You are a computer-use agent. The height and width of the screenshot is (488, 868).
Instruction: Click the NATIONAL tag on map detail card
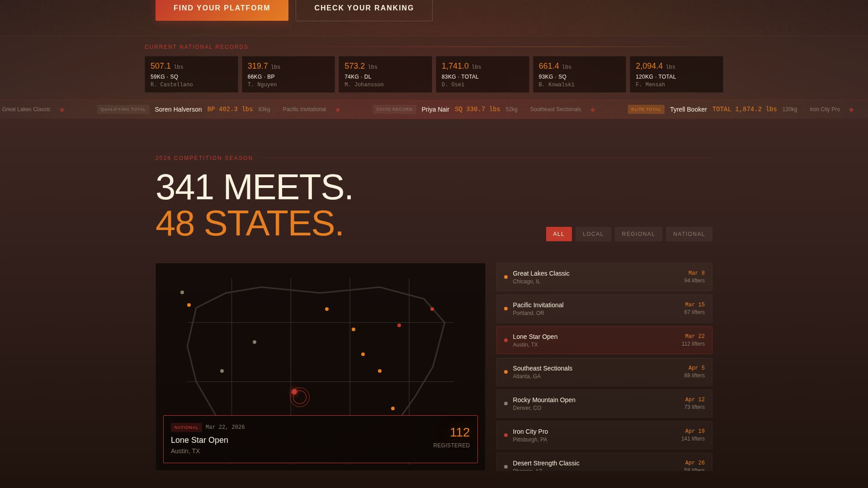click(186, 427)
